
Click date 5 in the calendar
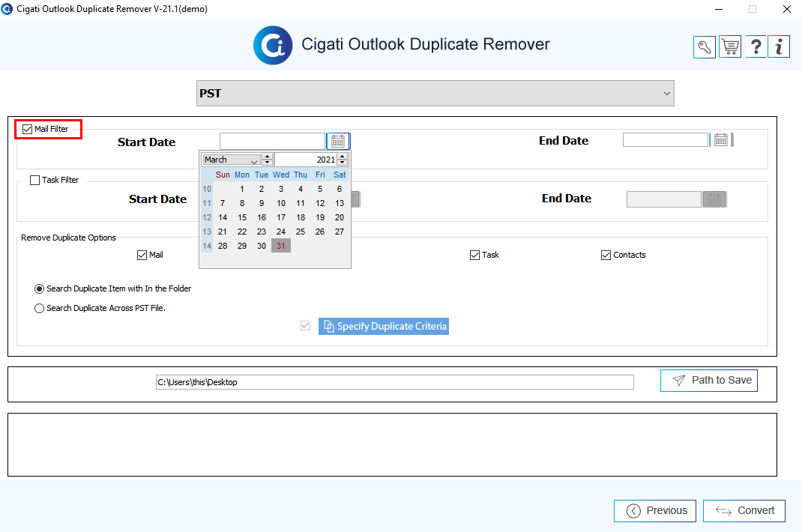pyautogui.click(x=319, y=190)
